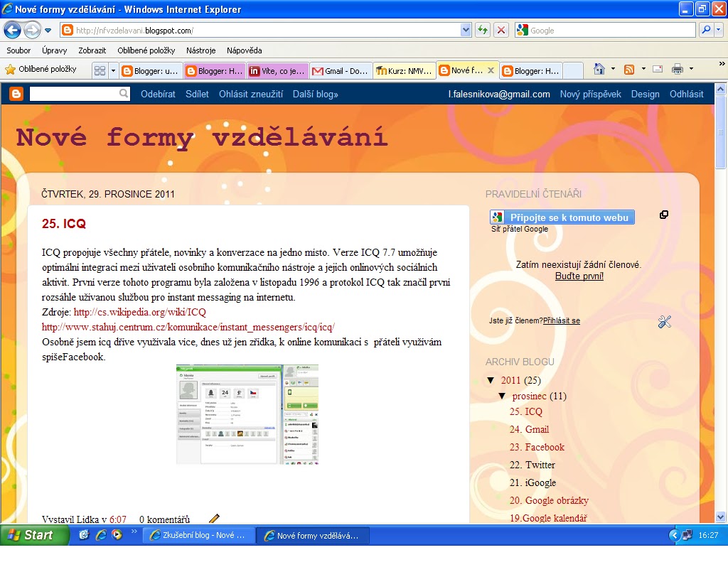Click the 'Připojte se k tomuto webu' button
Viewport: 728px width, 572px height.
[x=562, y=217]
